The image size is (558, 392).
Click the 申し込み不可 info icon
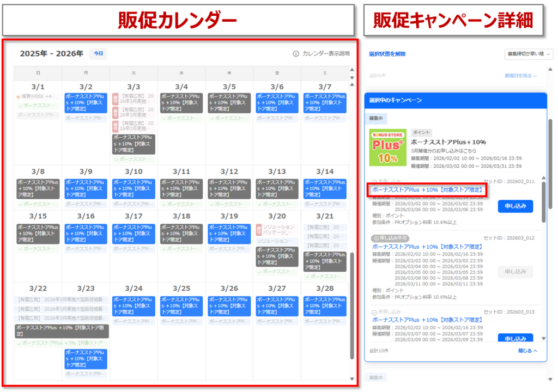click(x=375, y=238)
